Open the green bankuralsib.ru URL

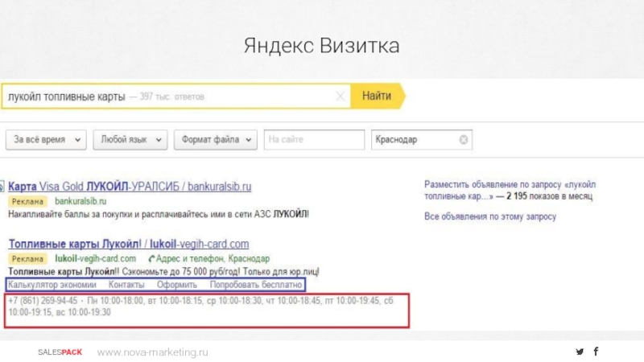80,201
